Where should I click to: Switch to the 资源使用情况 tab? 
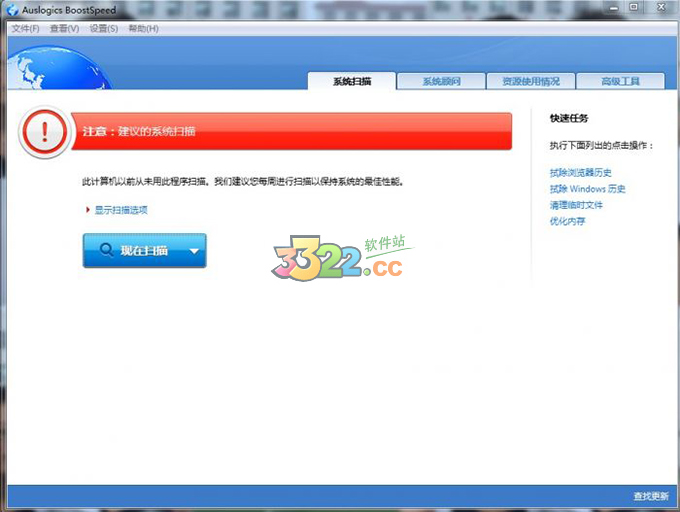(531, 81)
